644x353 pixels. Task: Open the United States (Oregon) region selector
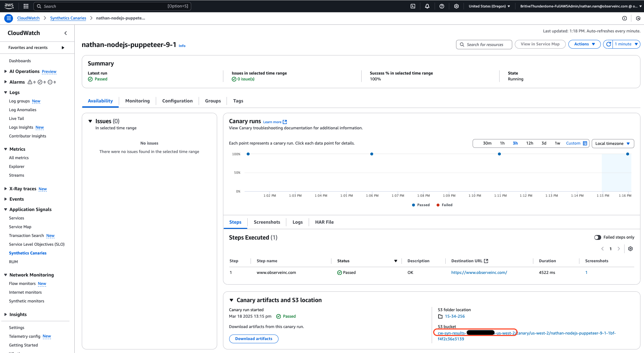(489, 6)
